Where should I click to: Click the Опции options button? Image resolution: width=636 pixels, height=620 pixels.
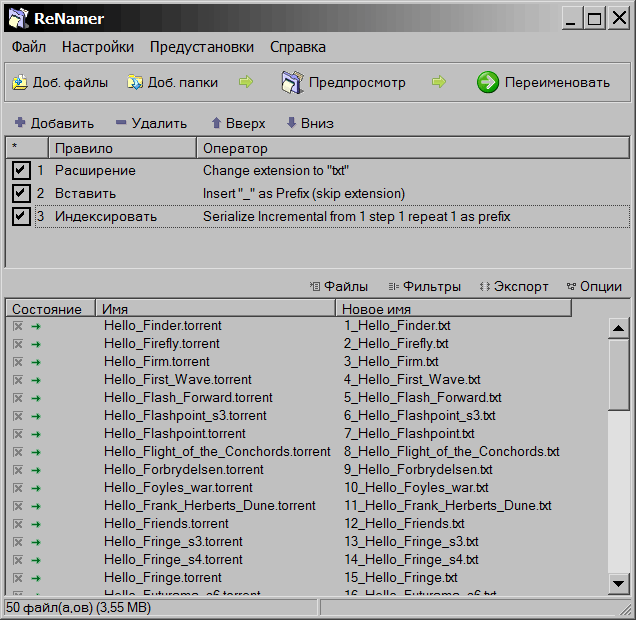[594, 286]
